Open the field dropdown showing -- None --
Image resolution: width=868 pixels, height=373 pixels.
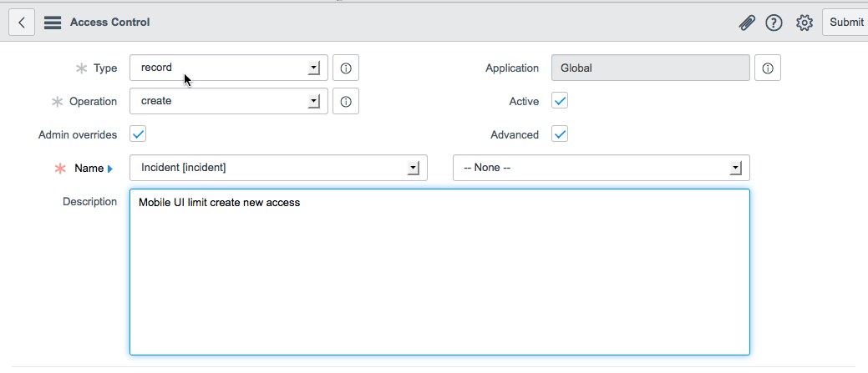[x=602, y=168]
